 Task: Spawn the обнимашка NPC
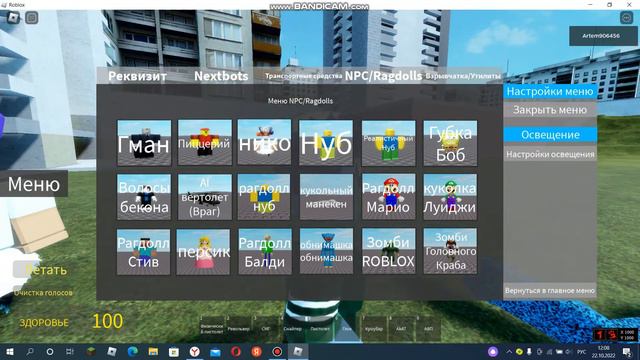[326, 251]
